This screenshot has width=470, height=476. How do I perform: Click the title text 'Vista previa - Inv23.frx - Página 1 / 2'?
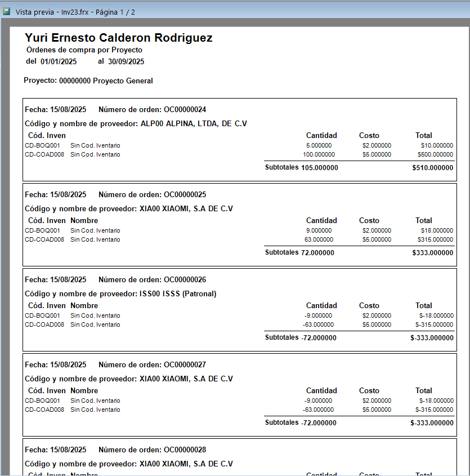(x=75, y=12)
